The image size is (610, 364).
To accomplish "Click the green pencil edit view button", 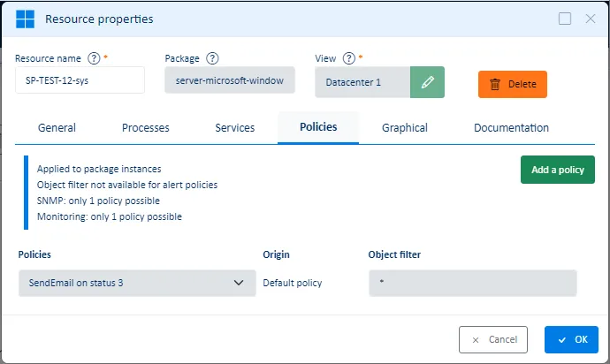I will [427, 82].
